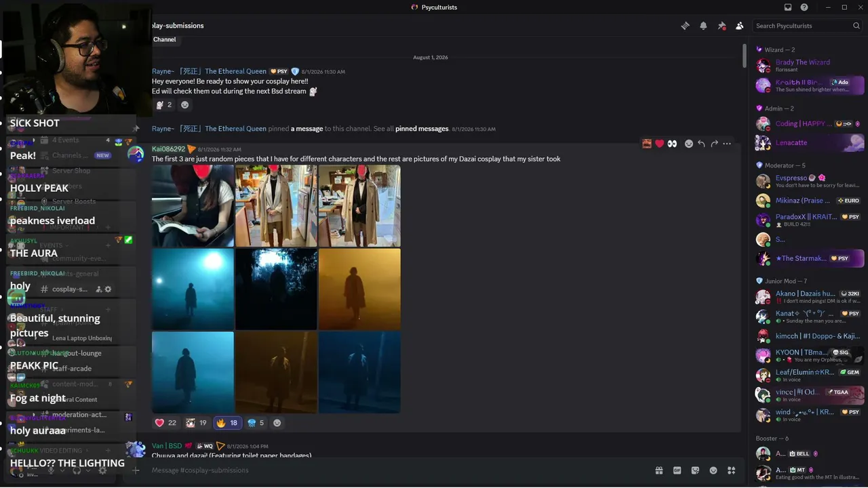Select member The Starmak… in member list
The height and width of the screenshot is (488, 868).
(810, 258)
